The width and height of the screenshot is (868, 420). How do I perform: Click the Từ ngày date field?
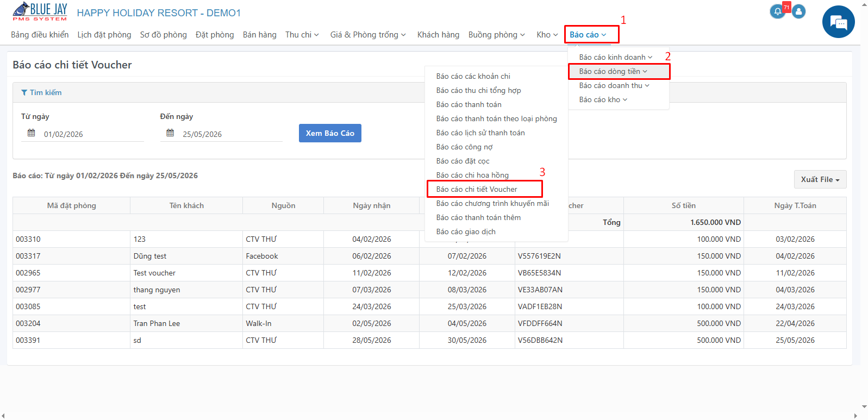coord(83,134)
